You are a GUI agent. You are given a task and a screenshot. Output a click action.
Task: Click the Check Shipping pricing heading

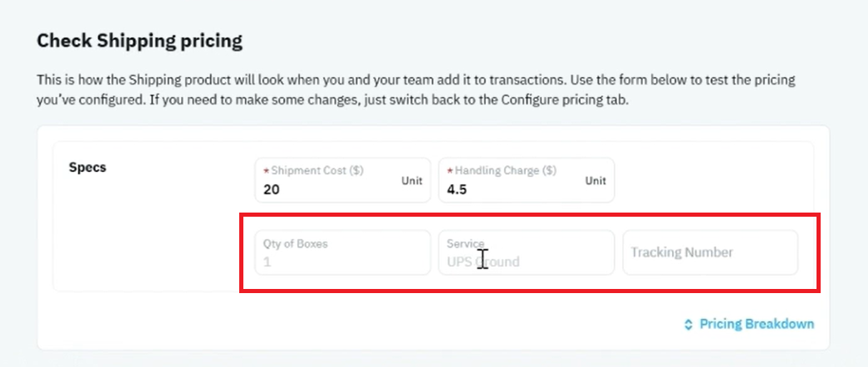[x=140, y=41]
